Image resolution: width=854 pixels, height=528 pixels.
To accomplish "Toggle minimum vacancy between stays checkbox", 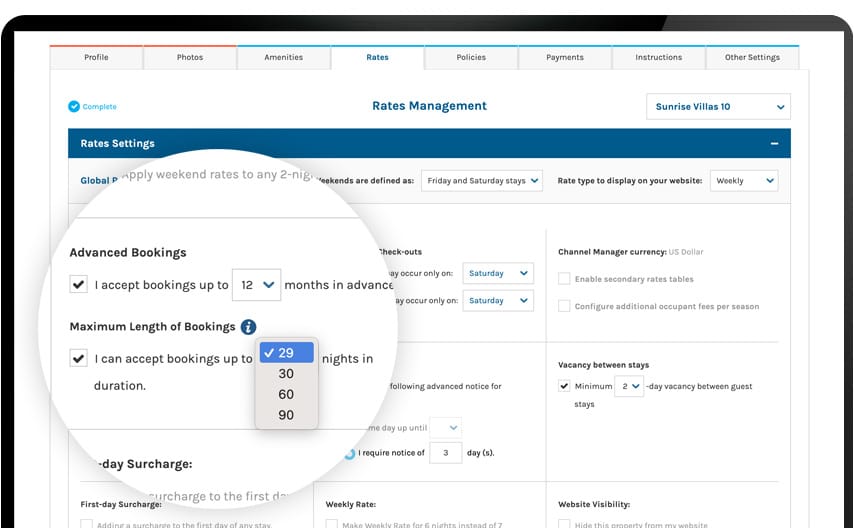I will pos(565,386).
